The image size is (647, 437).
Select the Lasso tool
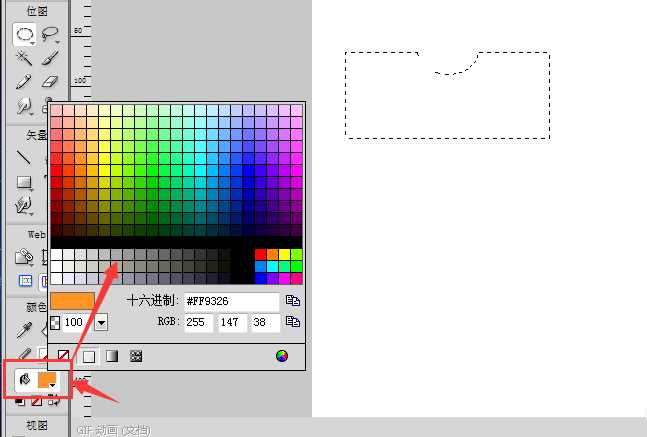[x=50, y=35]
